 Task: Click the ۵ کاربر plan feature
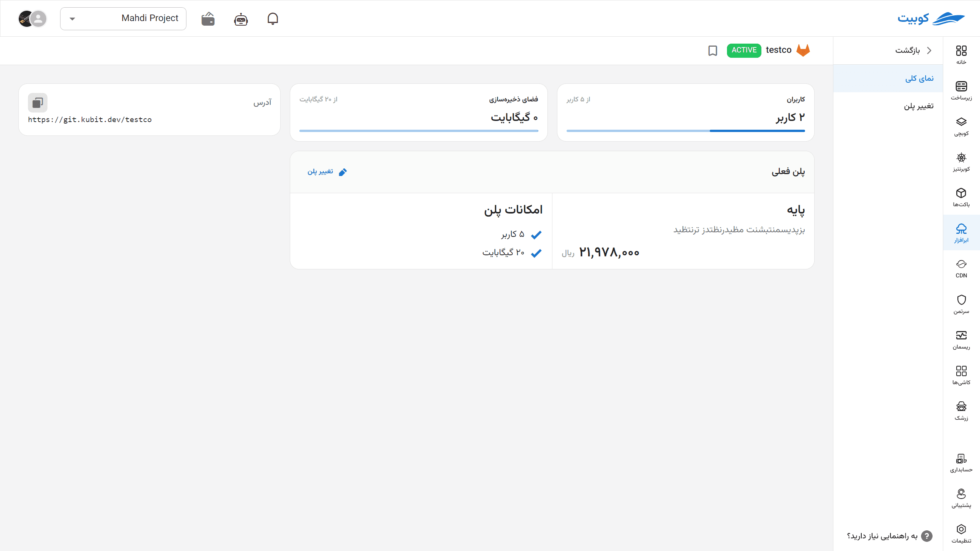(513, 234)
